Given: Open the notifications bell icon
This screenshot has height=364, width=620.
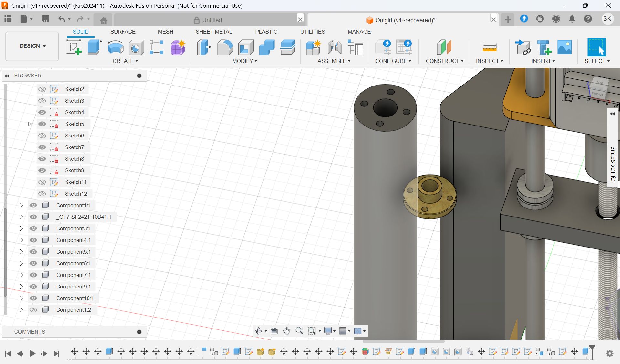Looking at the screenshot, I should 572,19.
